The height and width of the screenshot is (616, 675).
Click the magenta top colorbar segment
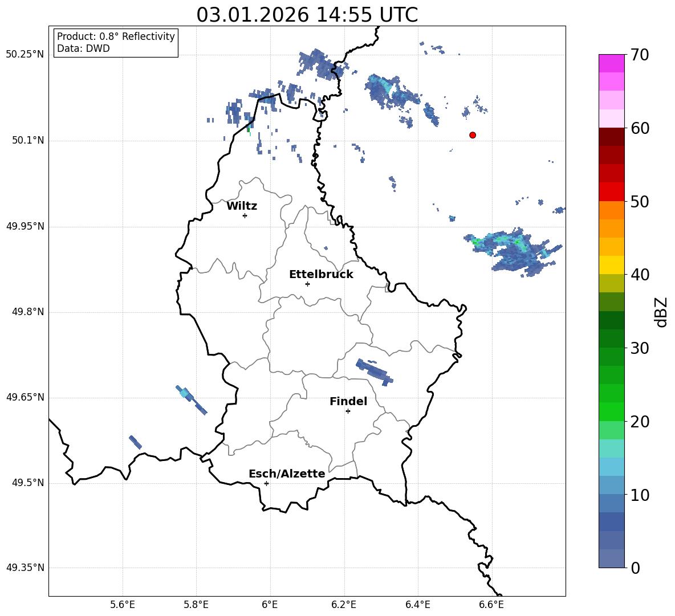click(611, 63)
